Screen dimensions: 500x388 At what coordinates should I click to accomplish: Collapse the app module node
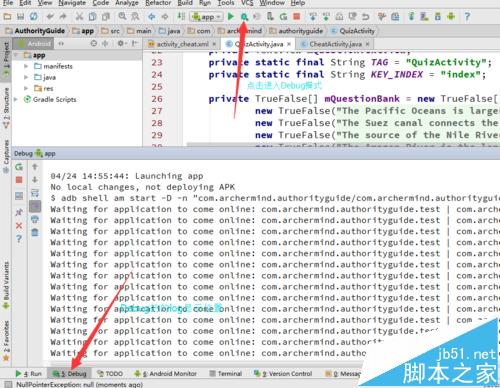(x=16, y=55)
